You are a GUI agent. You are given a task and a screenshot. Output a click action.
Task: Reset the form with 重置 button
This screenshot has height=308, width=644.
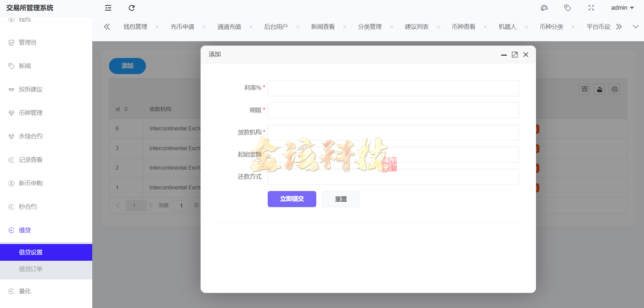(340, 199)
